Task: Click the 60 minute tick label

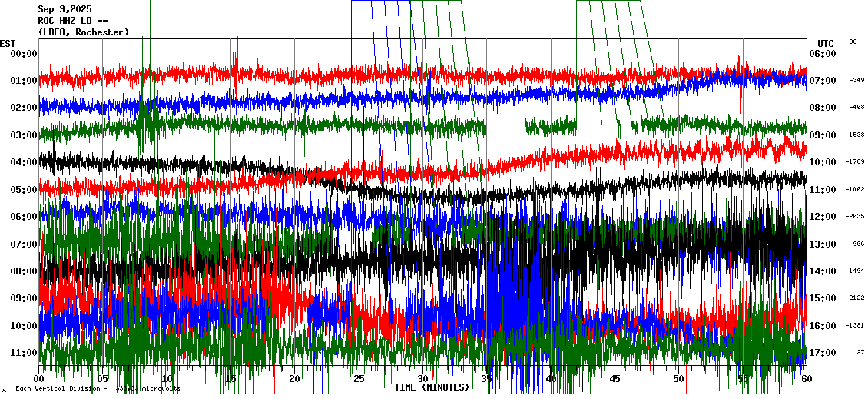Action: [806, 379]
